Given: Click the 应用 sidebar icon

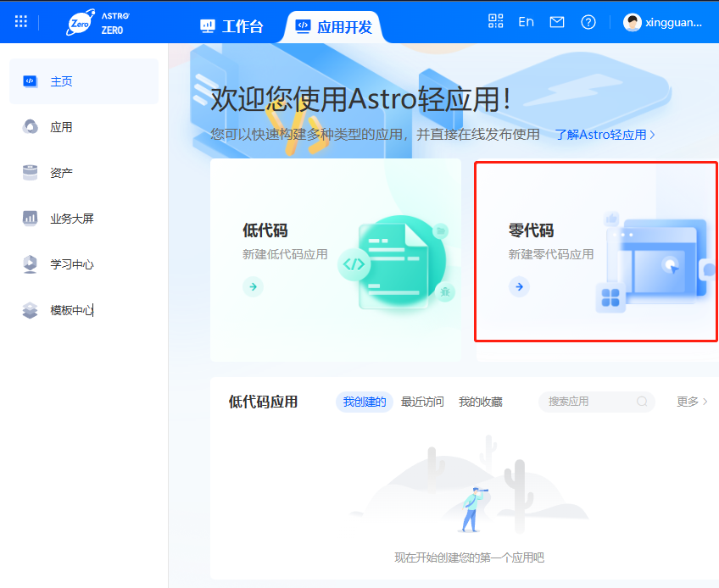Looking at the screenshot, I should pos(31,126).
